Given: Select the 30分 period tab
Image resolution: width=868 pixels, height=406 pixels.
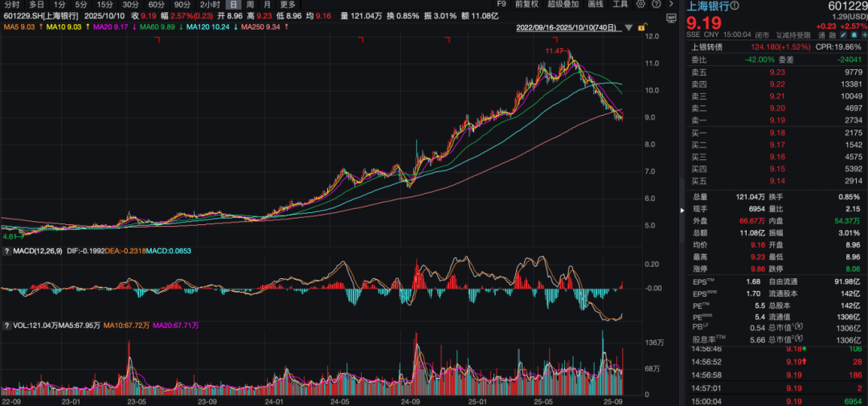Looking at the screenshot, I should coord(131,5).
